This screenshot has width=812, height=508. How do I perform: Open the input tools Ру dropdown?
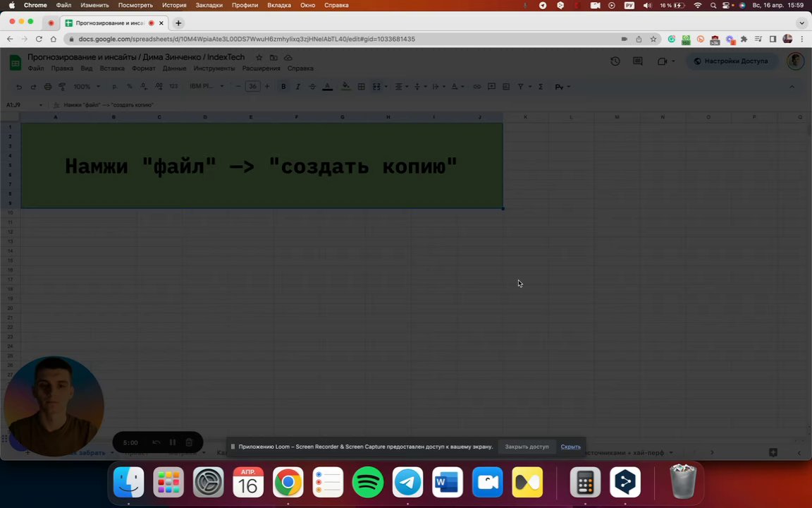coord(562,87)
